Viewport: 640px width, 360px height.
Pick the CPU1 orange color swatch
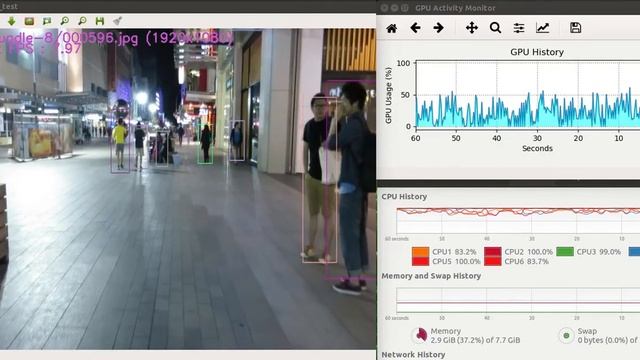[x=420, y=251]
